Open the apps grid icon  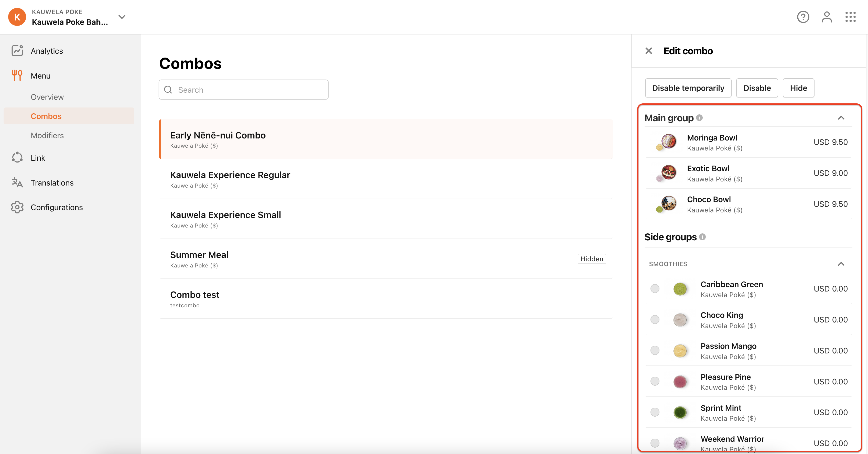coord(851,17)
